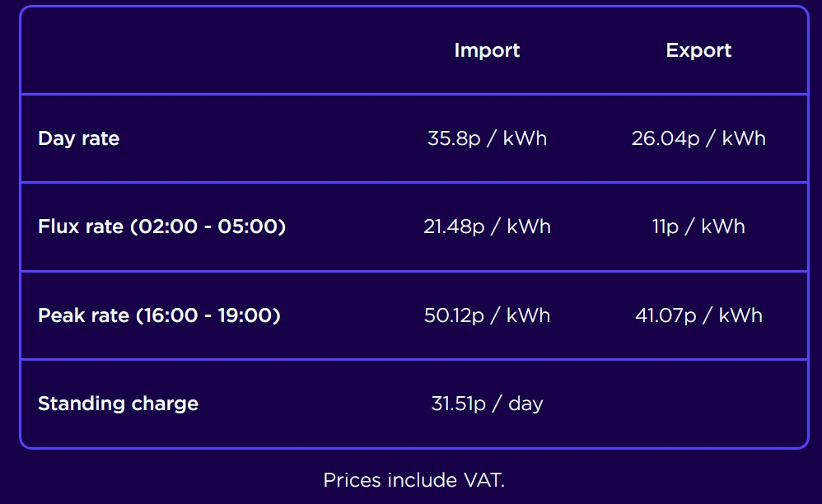Click the Day rate export price 26.04p
This screenshot has width=822, height=504.
click(666, 139)
